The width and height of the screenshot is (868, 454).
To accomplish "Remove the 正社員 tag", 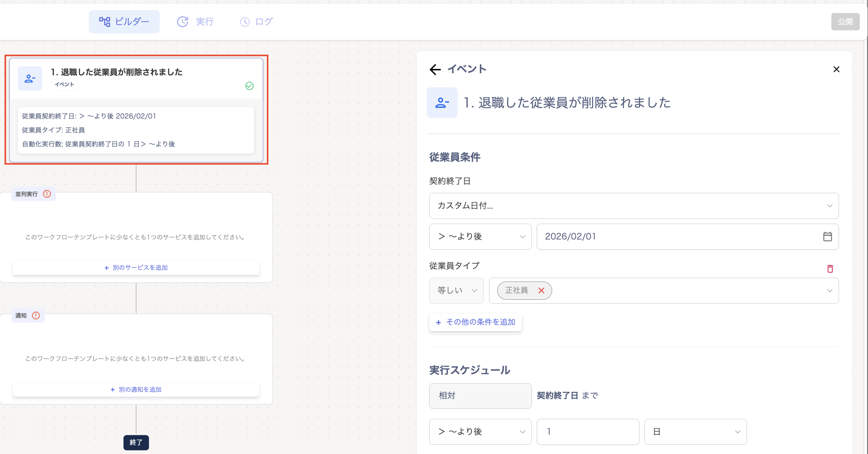I will (542, 291).
